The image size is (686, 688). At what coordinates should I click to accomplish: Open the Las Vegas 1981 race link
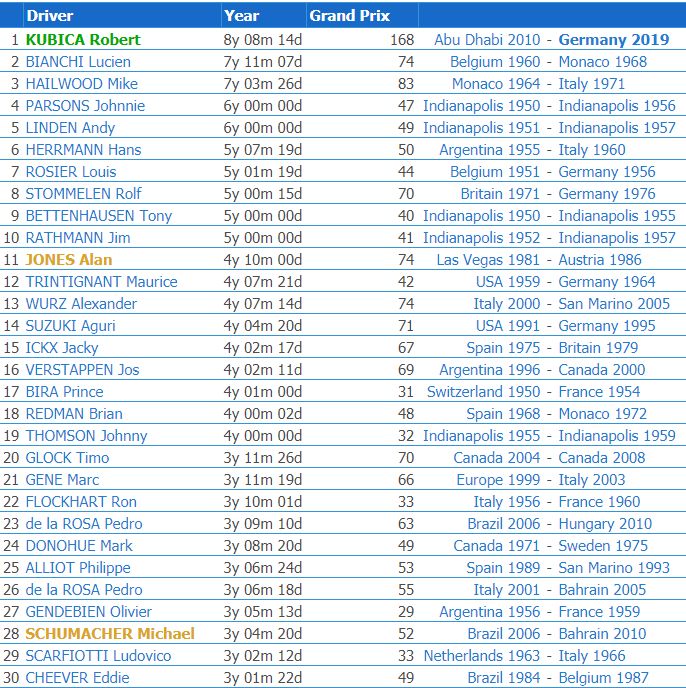point(491,260)
